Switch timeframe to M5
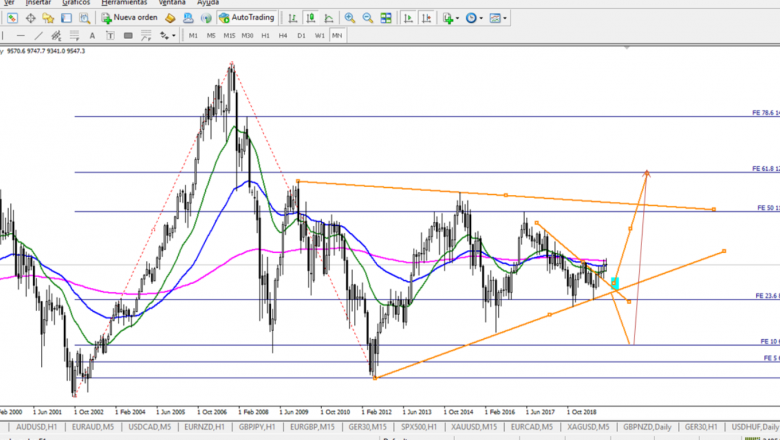The height and width of the screenshot is (440, 780). tap(211, 36)
